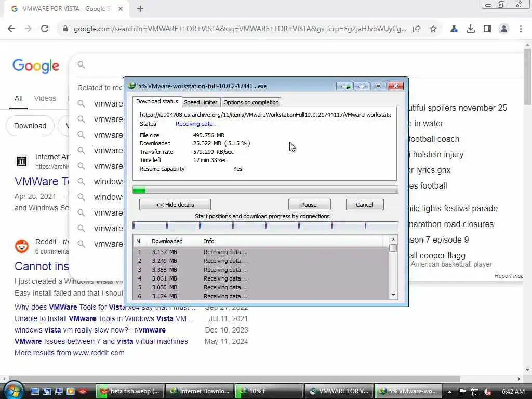Bookmark this page with the star icon
The height and width of the screenshot is (399, 532).
433,29
